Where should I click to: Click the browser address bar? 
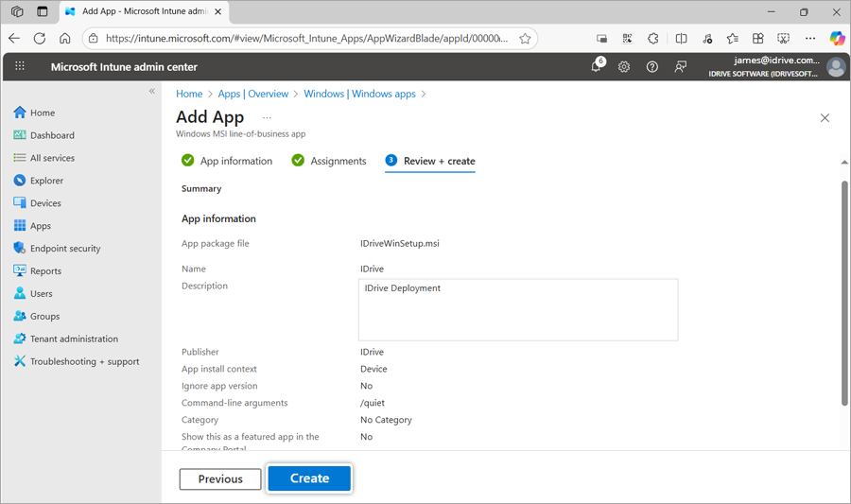pyautogui.click(x=307, y=39)
